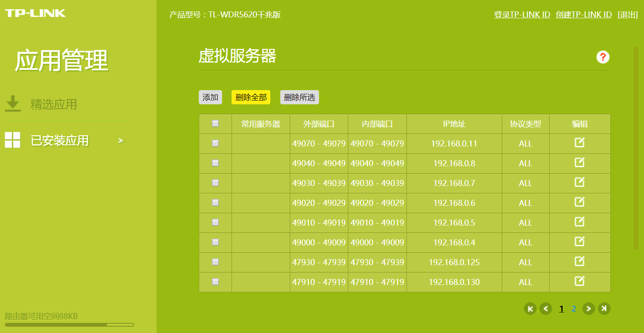
Task: Click the 协议类型 column header
Action: tap(526, 124)
